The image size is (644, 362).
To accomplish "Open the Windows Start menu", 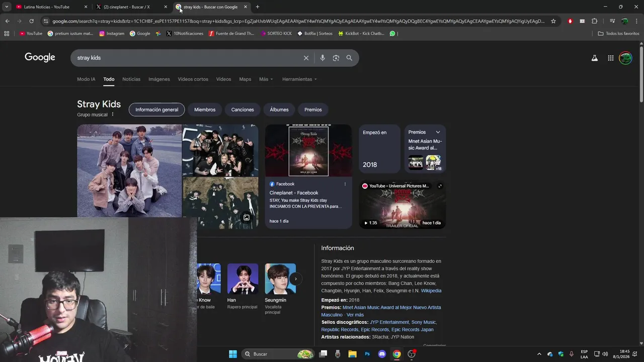I will (x=233, y=354).
